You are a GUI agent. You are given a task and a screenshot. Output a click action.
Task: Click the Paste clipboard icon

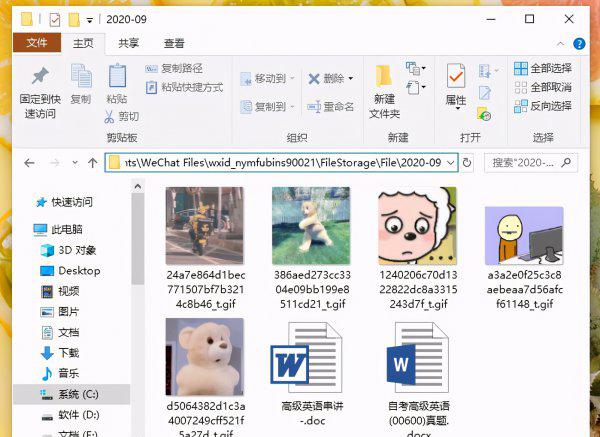pyautogui.click(x=117, y=76)
